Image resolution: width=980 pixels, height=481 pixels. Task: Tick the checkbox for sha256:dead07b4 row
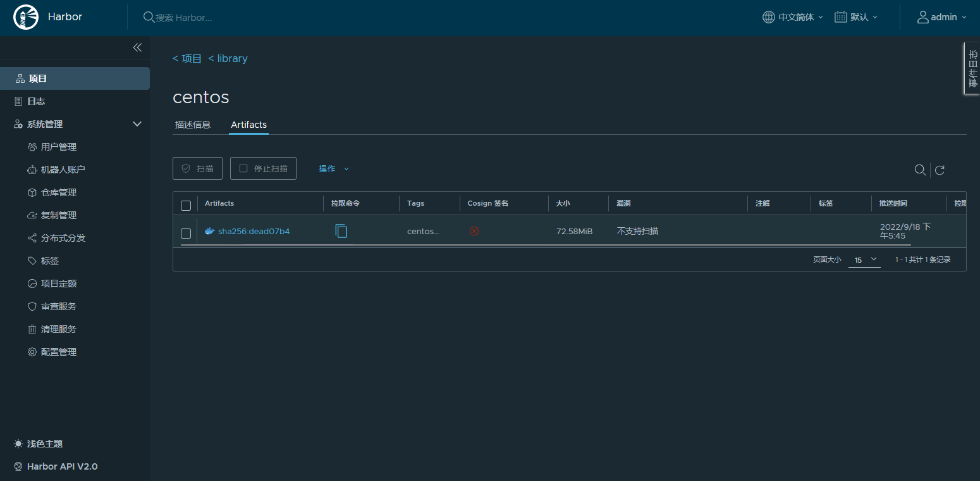(186, 233)
